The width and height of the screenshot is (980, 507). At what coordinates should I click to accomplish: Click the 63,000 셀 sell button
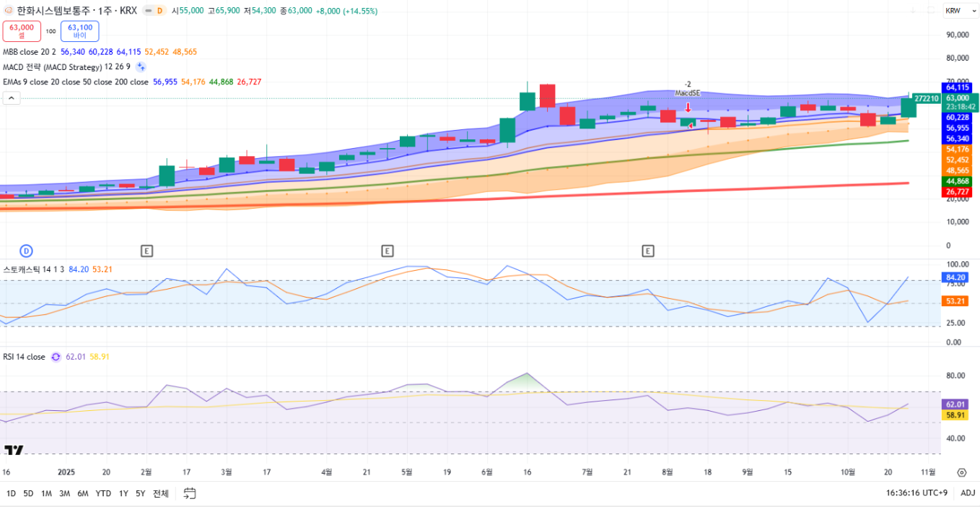click(22, 31)
